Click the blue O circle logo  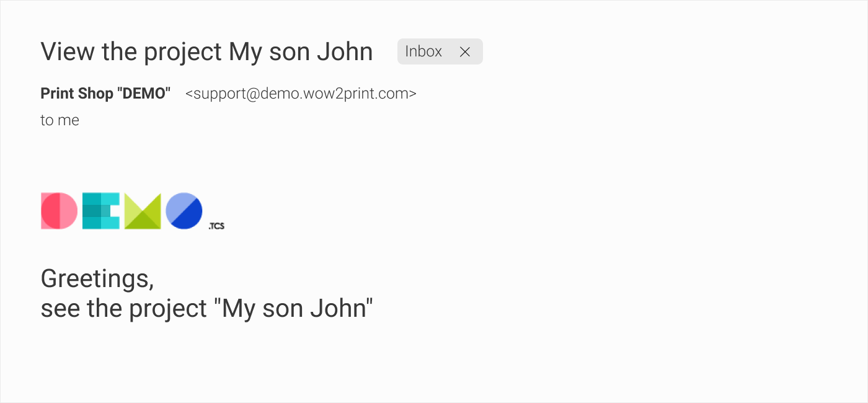pyautogui.click(x=184, y=211)
